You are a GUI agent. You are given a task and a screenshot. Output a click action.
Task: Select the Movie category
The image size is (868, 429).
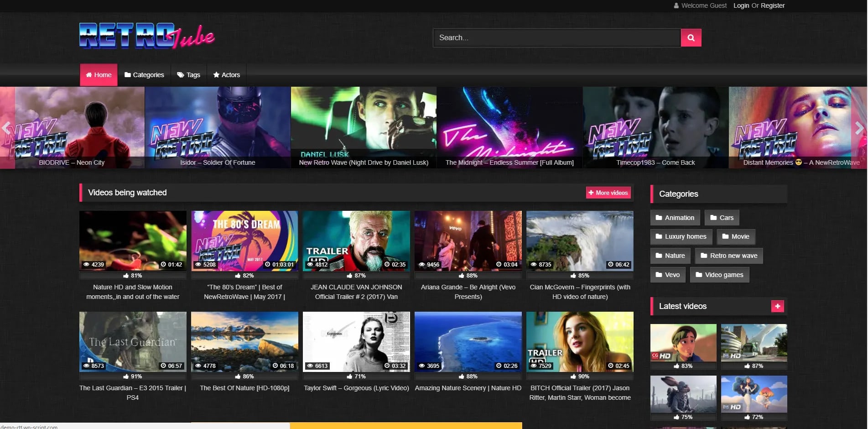736,236
